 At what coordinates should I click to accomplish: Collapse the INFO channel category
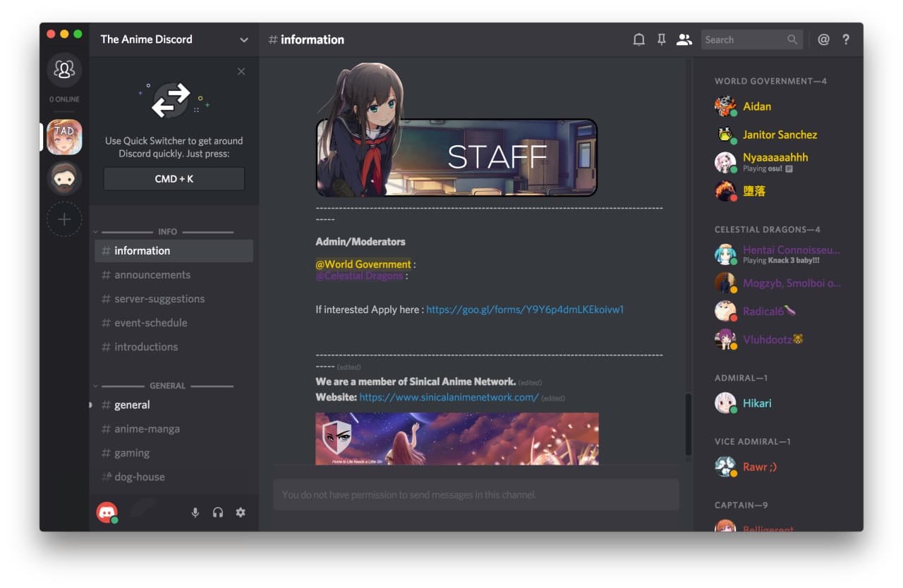tap(167, 231)
